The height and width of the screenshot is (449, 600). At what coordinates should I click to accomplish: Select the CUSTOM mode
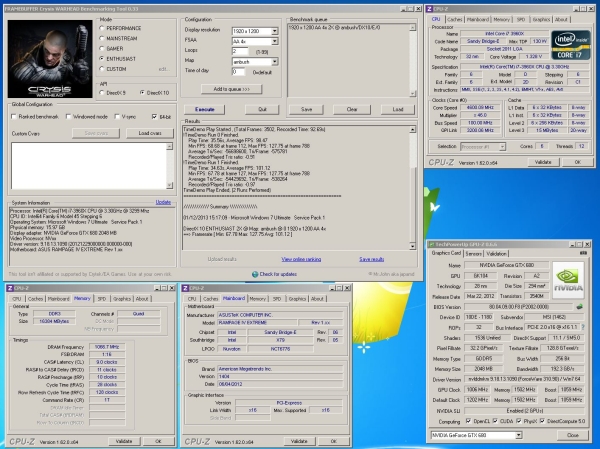click(x=102, y=69)
